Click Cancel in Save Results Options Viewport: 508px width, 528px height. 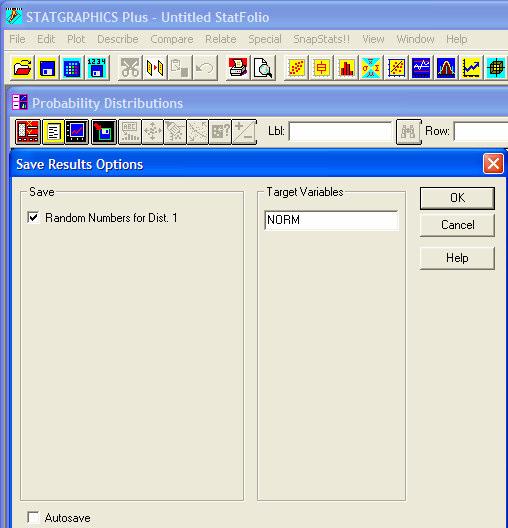coord(457,225)
